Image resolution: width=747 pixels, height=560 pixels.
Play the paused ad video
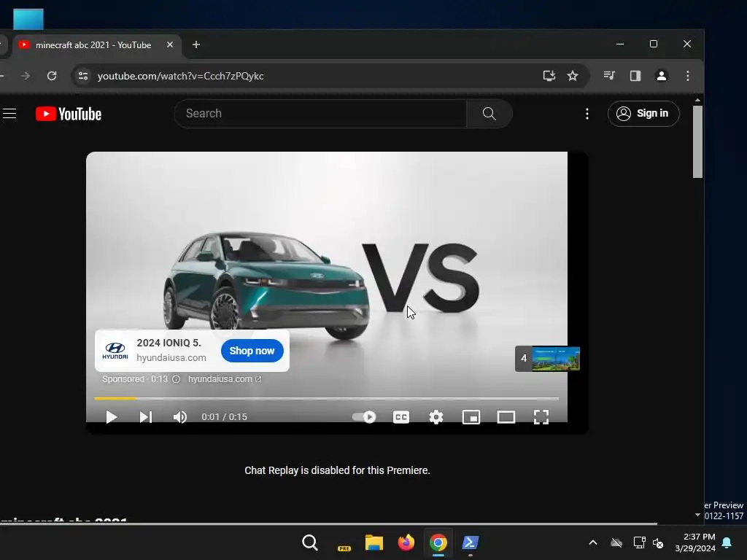(x=112, y=417)
